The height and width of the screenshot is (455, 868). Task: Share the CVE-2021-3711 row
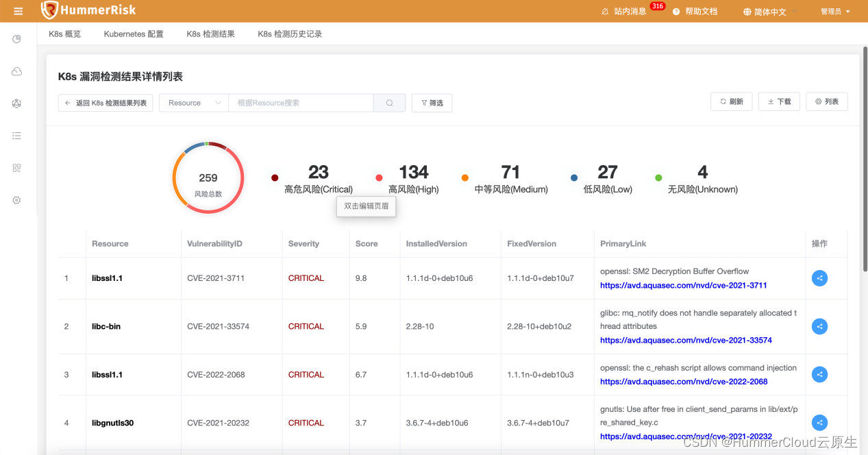(x=819, y=278)
